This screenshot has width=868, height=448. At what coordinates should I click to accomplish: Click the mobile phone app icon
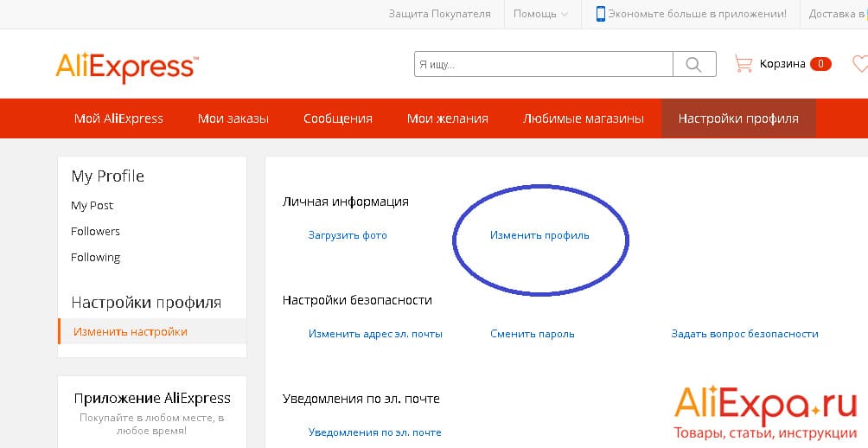tap(600, 14)
